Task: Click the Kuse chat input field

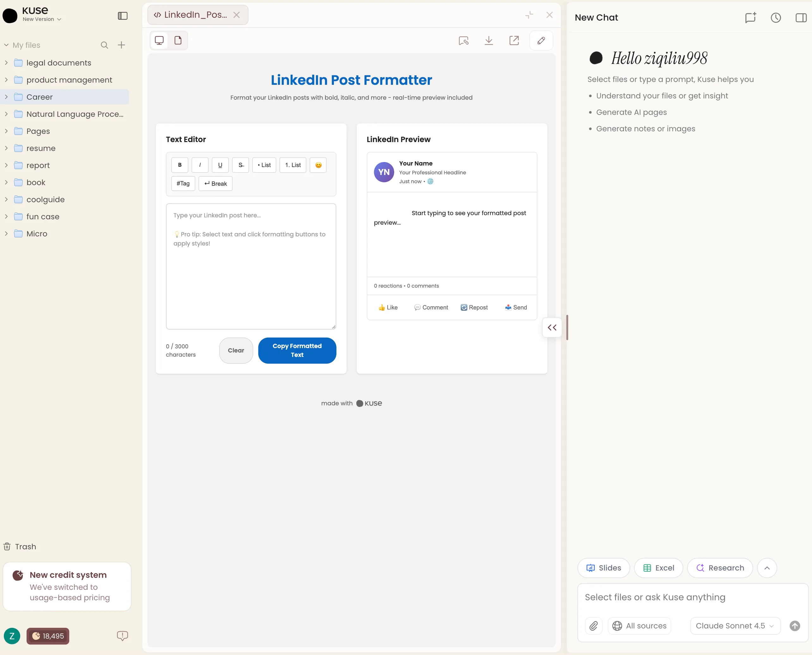Action: (x=692, y=598)
